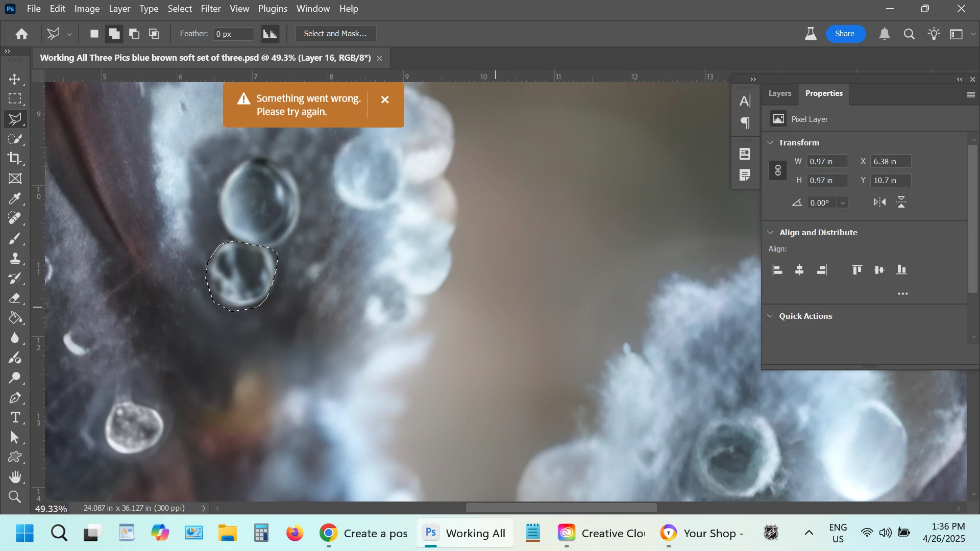
Task: Enable Add to selection mode
Action: pyautogui.click(x=114, y=34)
